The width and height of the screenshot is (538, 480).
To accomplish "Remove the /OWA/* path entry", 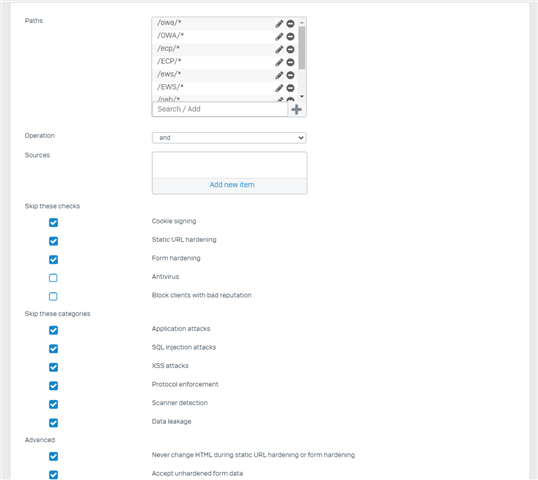I will [x=290, y=37].
